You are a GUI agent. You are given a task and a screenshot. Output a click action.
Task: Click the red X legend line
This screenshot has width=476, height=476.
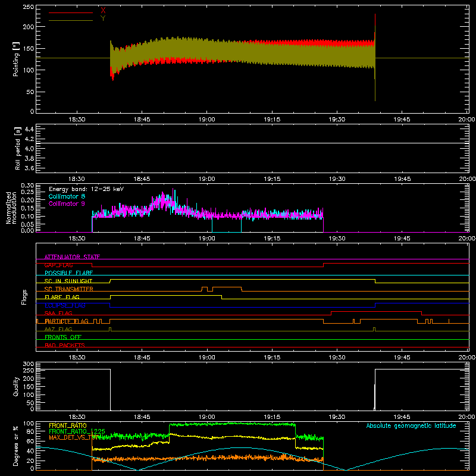click(70, 12)
